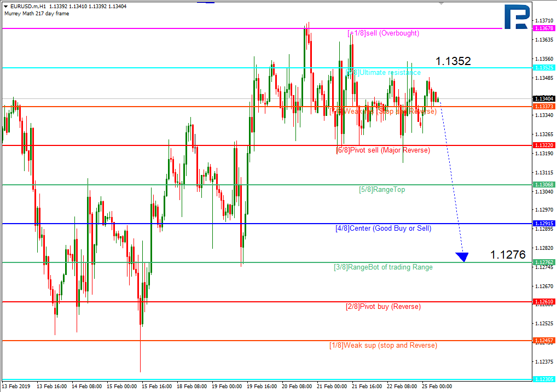Click the 1.12375 price scale value
Screen dimensions: 557x392
coord(544,361)
